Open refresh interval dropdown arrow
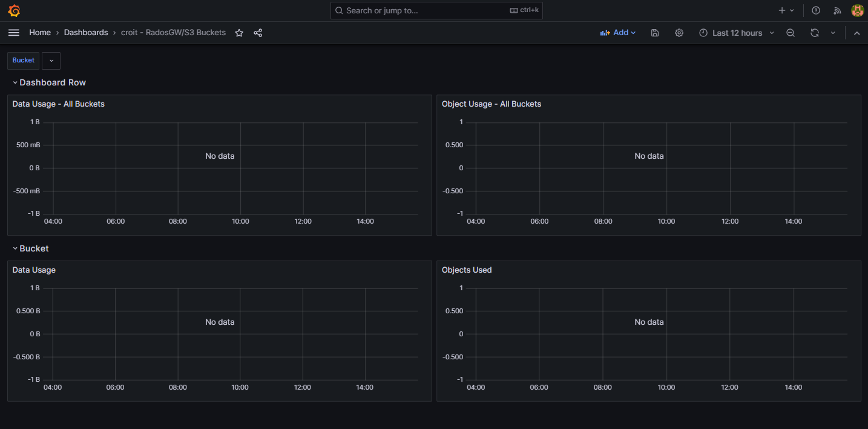Image resolution: width=868 pixels, height=429 pixels. point(833,33)
